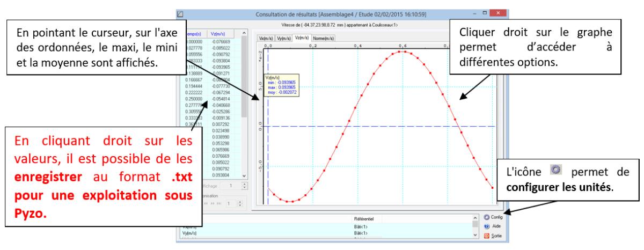Select the value 0.065986
Screen dimensions: 644x250
pos(221,150)
